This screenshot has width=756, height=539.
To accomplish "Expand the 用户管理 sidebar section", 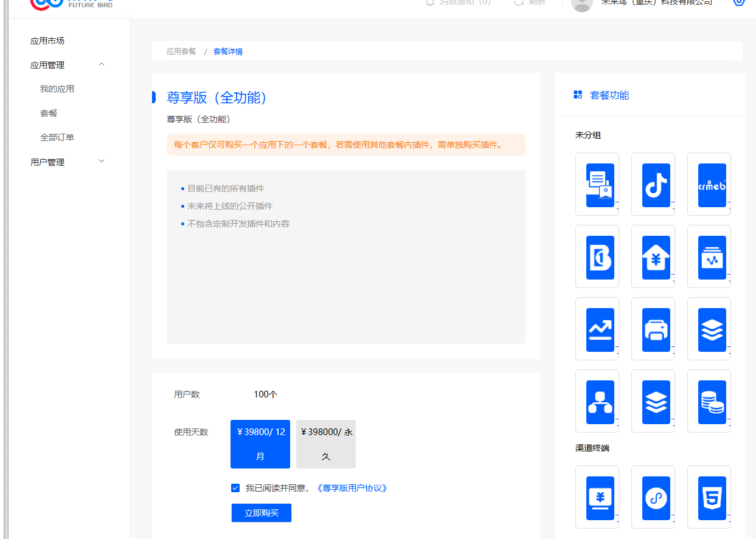I will point(102,162).
